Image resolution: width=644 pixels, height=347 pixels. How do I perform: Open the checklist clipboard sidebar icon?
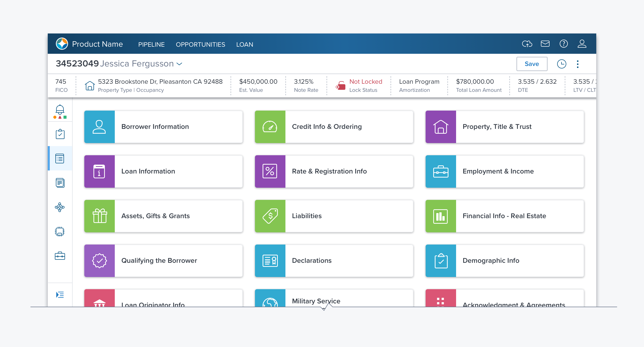tap(60, 134)
